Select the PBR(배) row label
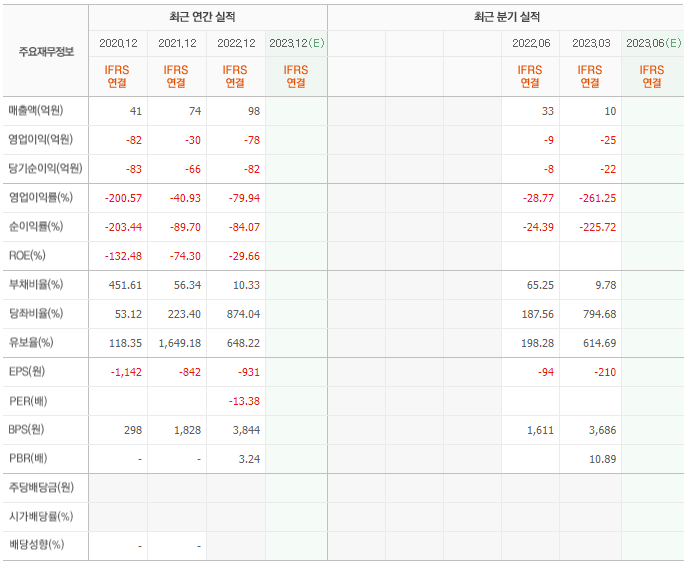This screenshot has height=564, width=690. pos(28,459)
